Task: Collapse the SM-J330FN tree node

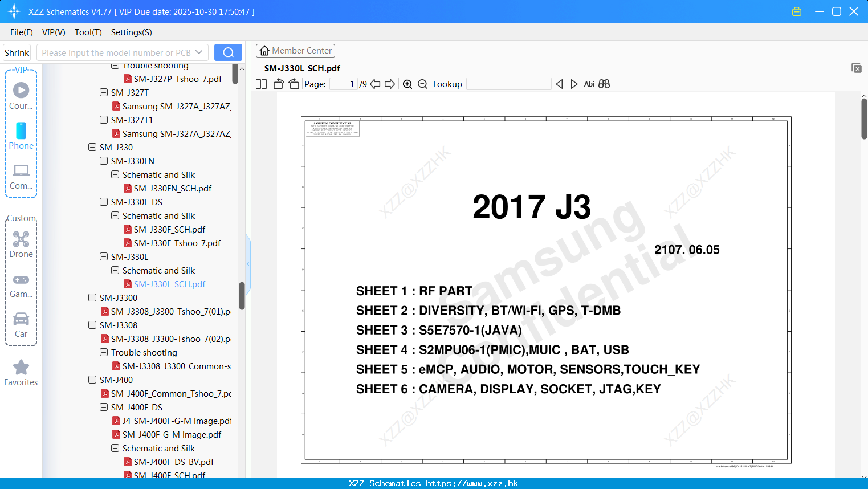Action: click(x=104, y=161)
